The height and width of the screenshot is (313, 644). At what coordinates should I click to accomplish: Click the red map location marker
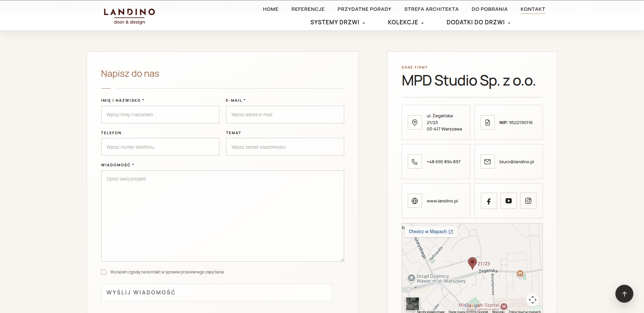[472, 263]
